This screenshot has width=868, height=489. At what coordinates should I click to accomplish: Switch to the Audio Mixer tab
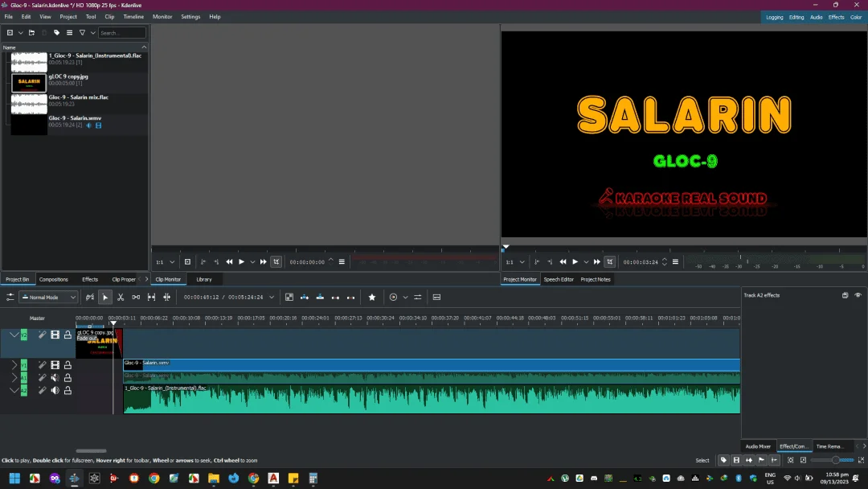coord(758,446)
